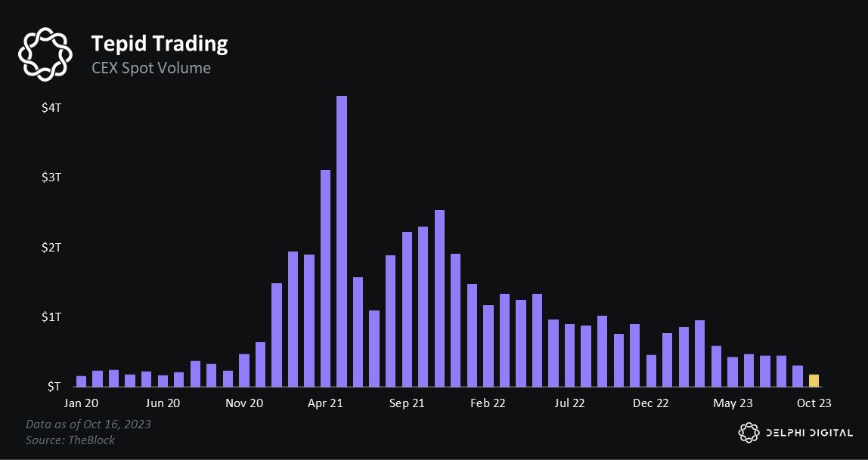Select the $3T y-axis label
Screen dimensions: 868x460
pos(51,178)
